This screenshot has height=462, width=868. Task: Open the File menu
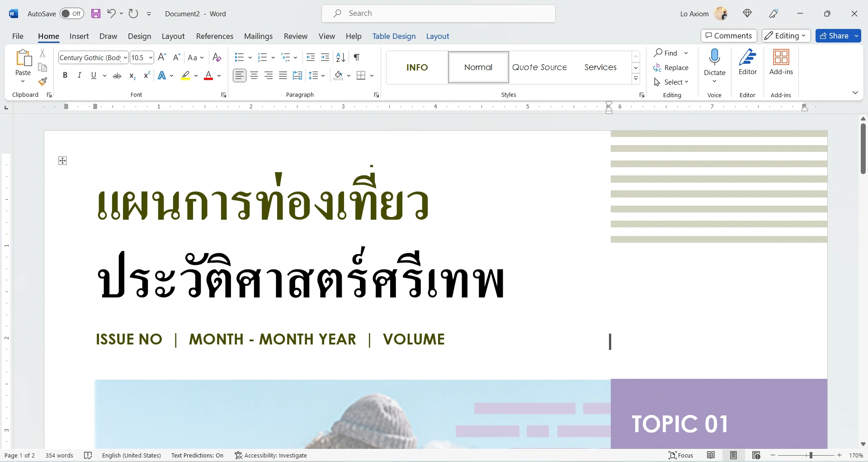(x=18, y=36)
